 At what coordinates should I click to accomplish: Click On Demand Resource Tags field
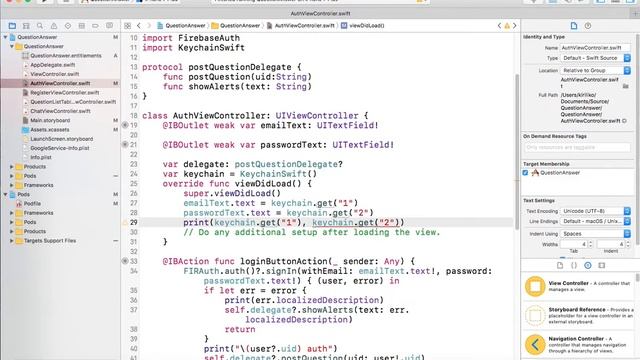(577, 147)
